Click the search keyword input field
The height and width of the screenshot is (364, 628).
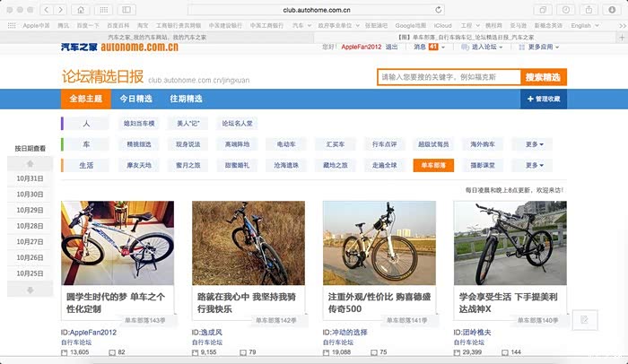pyautogui.click(x=449, y=77)
